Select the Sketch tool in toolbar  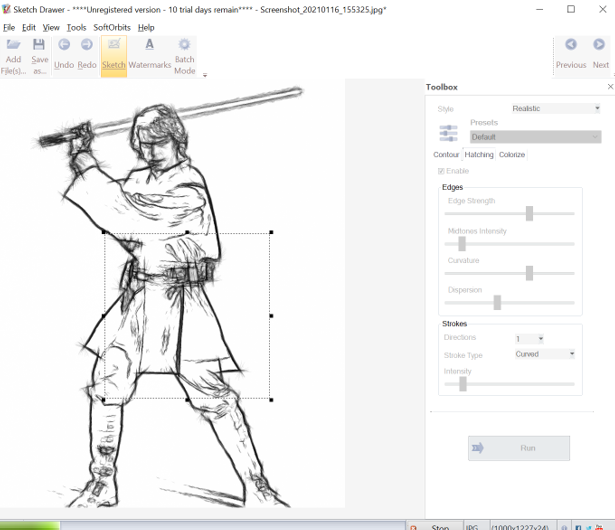114,55
